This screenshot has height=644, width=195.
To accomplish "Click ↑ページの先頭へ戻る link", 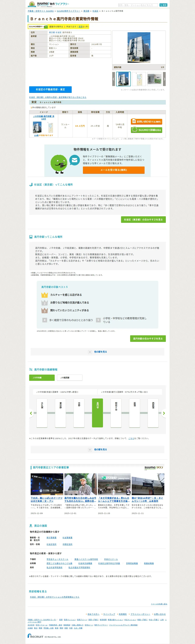I will (x=159, y=604).
